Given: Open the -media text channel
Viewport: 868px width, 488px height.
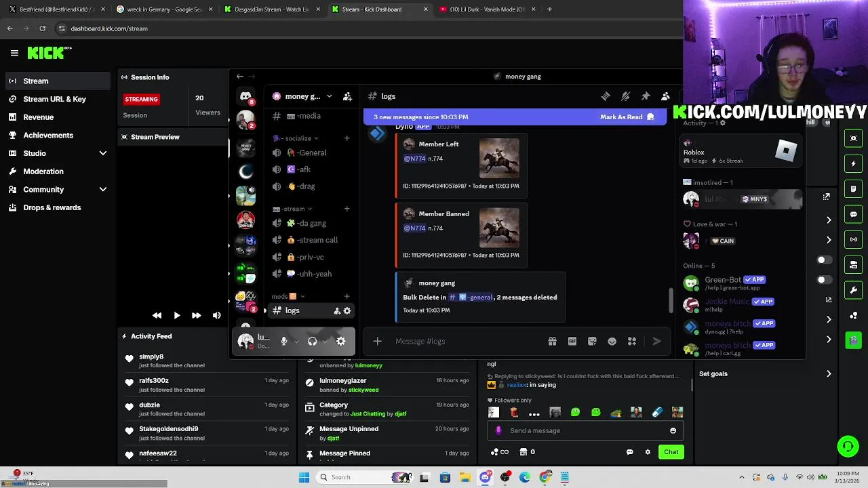Looking at the screenshot, I should click(x=311, y=116).
